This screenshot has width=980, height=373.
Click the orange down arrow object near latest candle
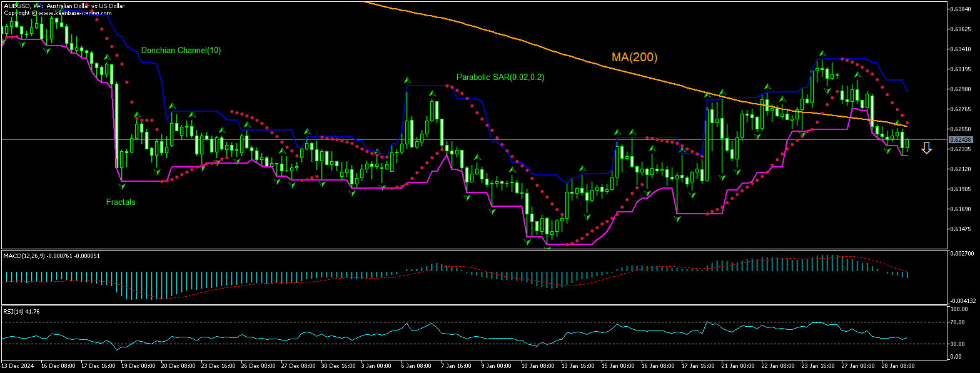926,148
